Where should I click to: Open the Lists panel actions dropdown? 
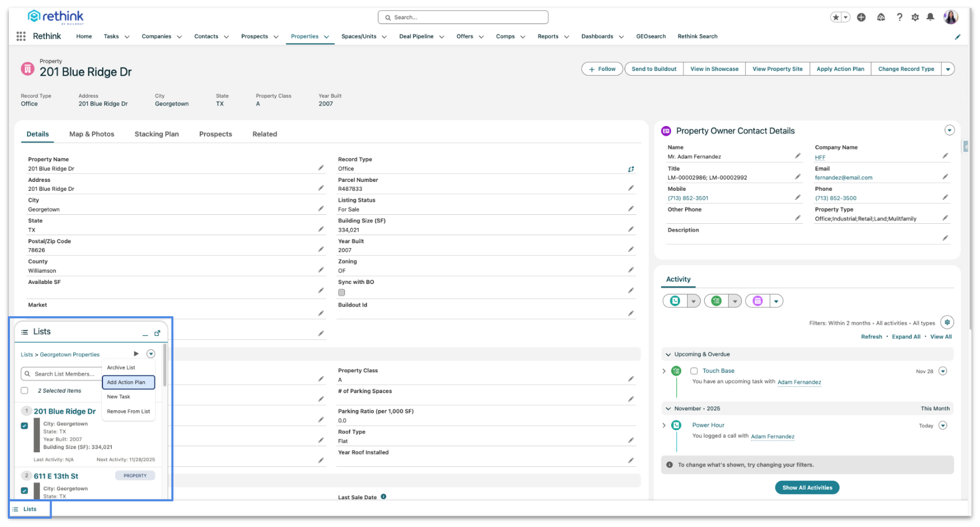151,354
